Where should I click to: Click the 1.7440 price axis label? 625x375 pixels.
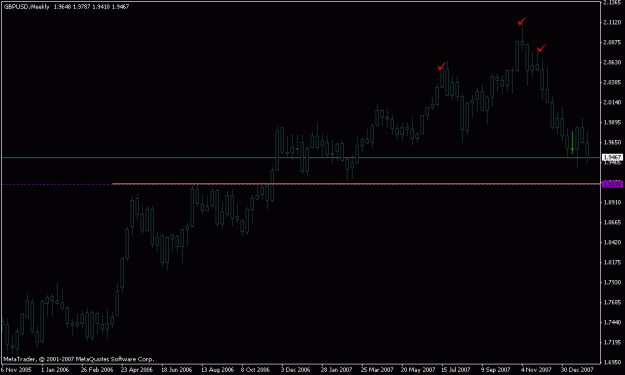(x=612, y=322)
